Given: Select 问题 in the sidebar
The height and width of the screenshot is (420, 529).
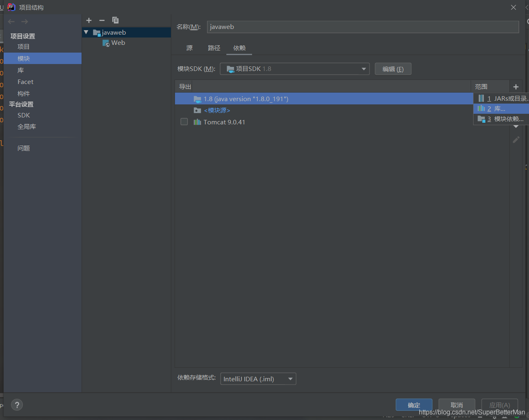Looking at the screenshot, I should (x=24, y=148).
